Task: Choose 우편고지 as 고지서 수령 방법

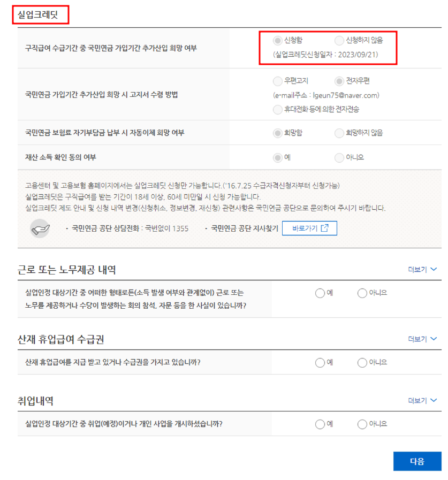Action: coord(277,81)
